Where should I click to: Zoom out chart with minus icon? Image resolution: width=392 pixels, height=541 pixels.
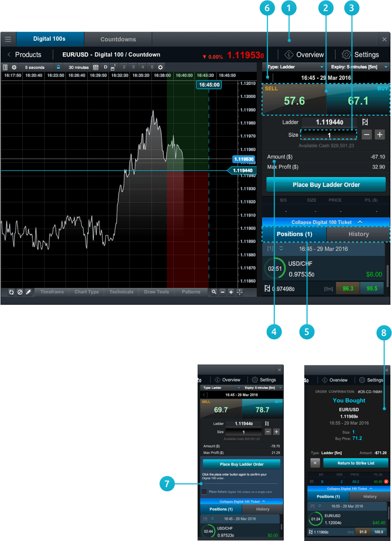pyautogui.click(x=223, y=292)
